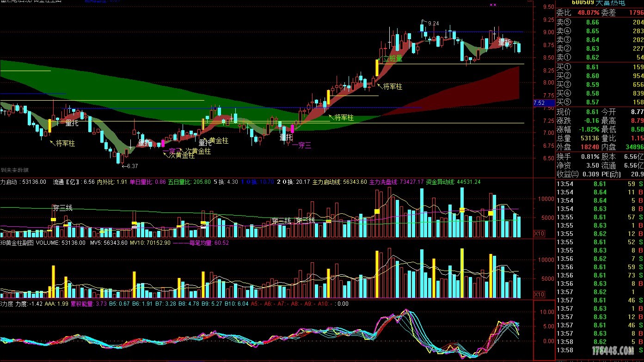Select the blue 7.52 price axis marker
The height and width of the screenshot is (362, 644).
pyautogui.click(x=539, y=103)
